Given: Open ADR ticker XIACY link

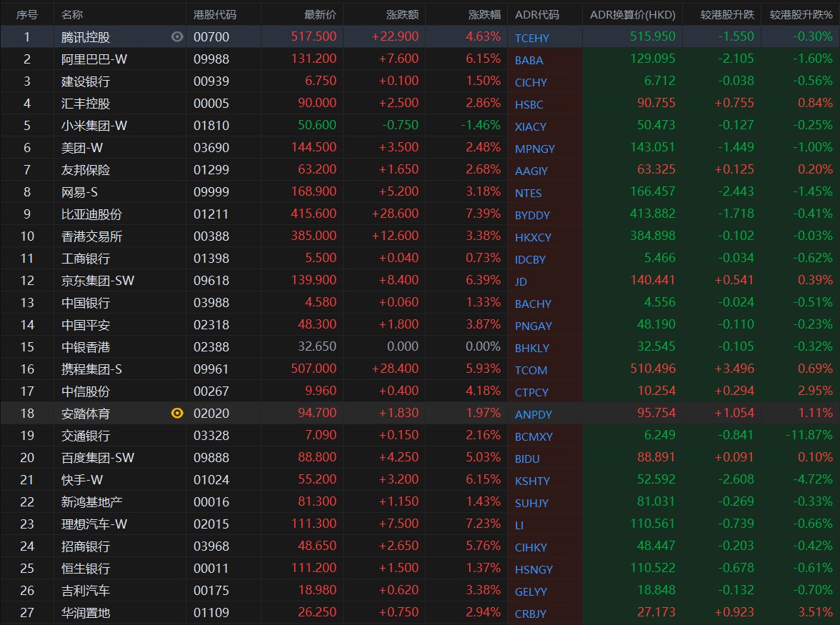Looking at the screenshot, I should click(x=530, y=127).
